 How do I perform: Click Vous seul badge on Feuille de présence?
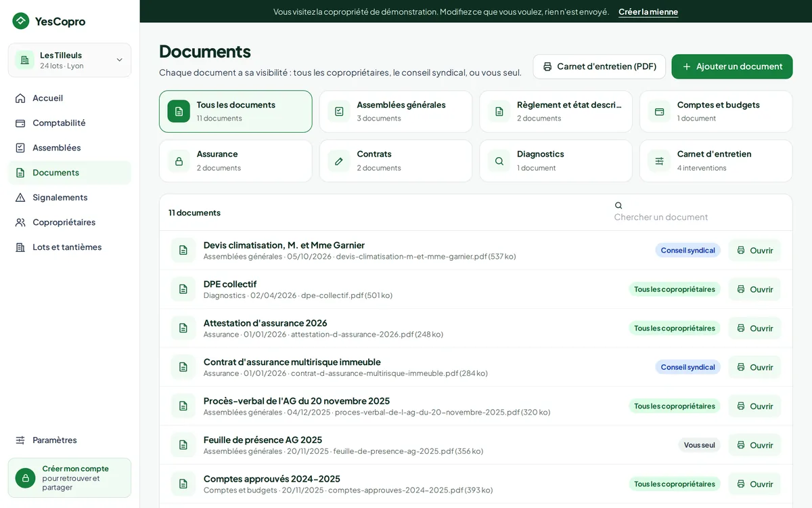pos(699,445)
